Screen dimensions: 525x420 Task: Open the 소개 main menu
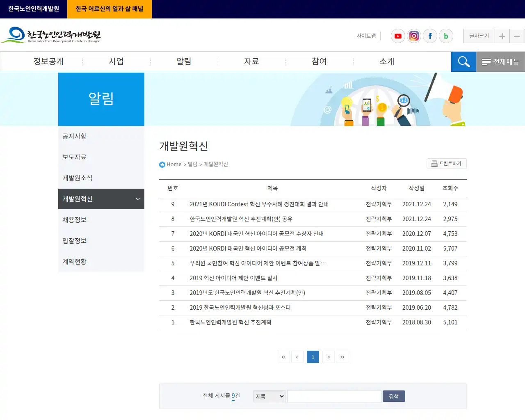click(x=387, y=62)
